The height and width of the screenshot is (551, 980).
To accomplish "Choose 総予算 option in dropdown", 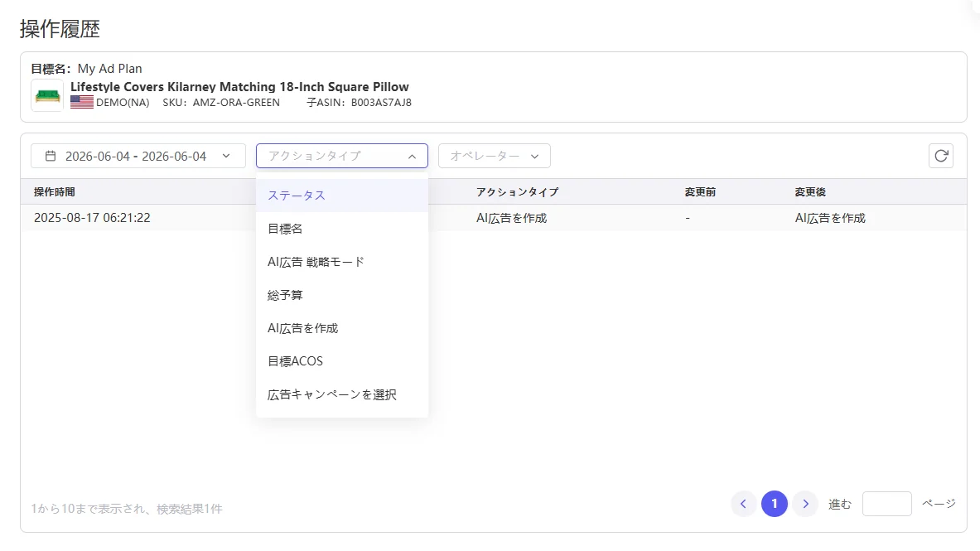I will (x=342, y=295).
